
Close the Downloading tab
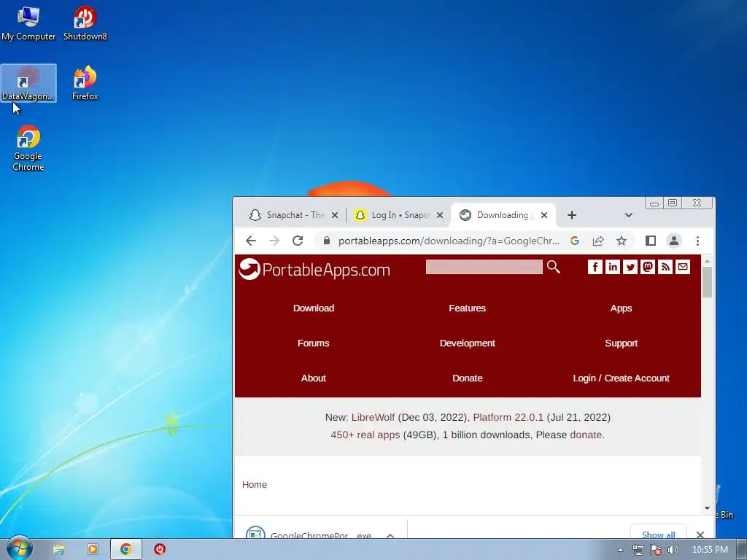544,215
